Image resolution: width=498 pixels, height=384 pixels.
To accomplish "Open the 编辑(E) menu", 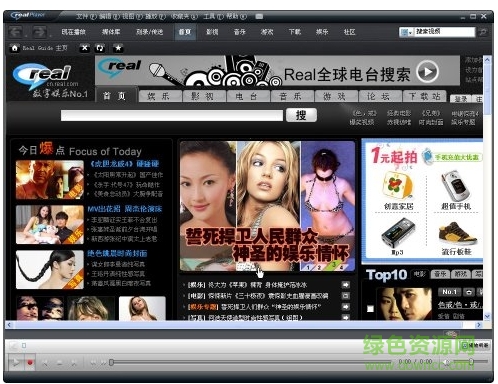I will (110, 16).
